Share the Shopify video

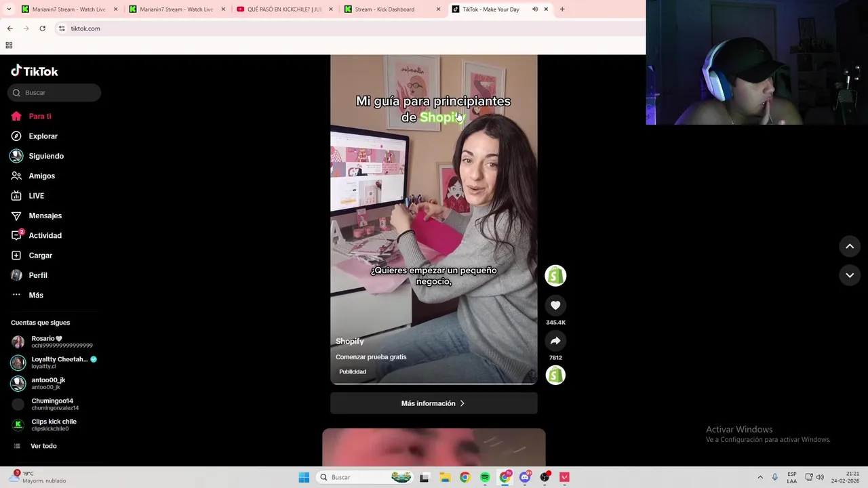555,340
